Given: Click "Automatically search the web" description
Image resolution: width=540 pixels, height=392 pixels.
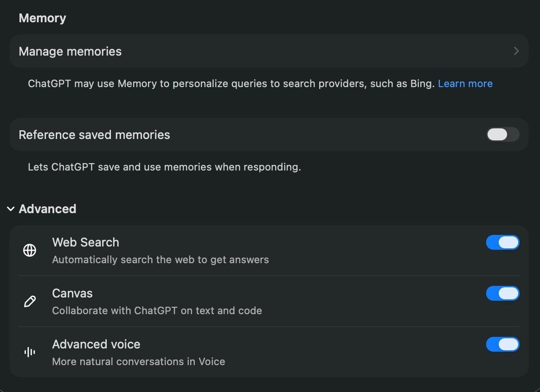Looking at the screenshot, I should pos(160,259).
